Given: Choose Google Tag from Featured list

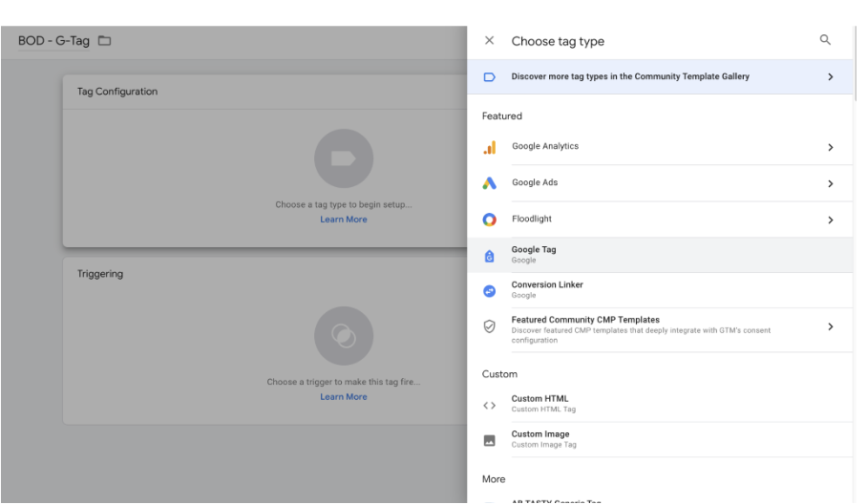Looking at the screenshot, I should click(660, 255).
